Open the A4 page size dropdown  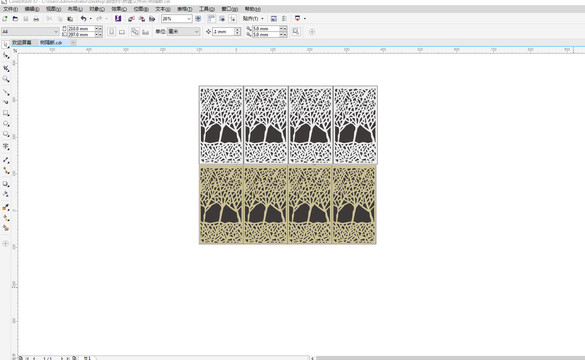(x=56, y=32)
